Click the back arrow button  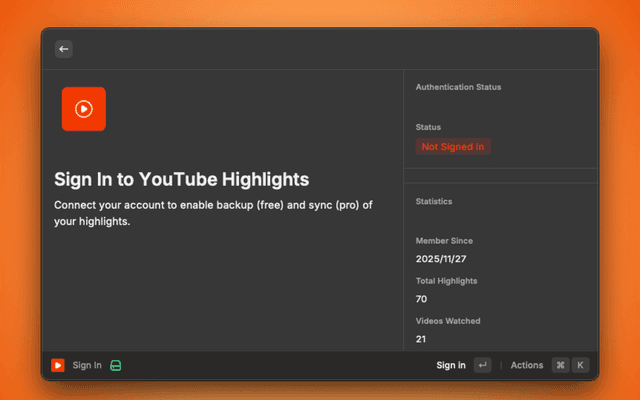click(64, 48)
